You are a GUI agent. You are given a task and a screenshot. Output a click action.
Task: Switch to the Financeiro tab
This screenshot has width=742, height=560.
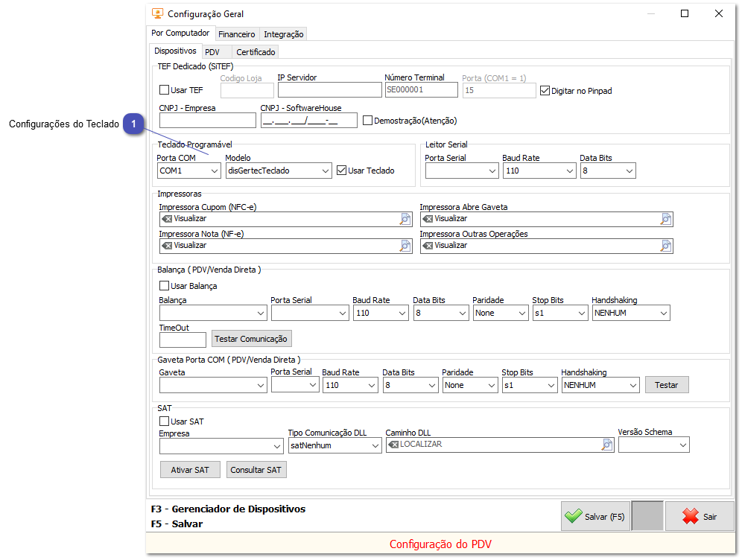(x=236, y=34)
